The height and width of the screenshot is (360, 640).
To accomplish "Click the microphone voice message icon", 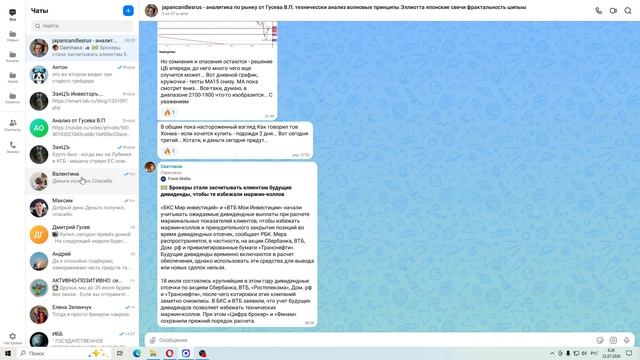I will pos(627,340).
